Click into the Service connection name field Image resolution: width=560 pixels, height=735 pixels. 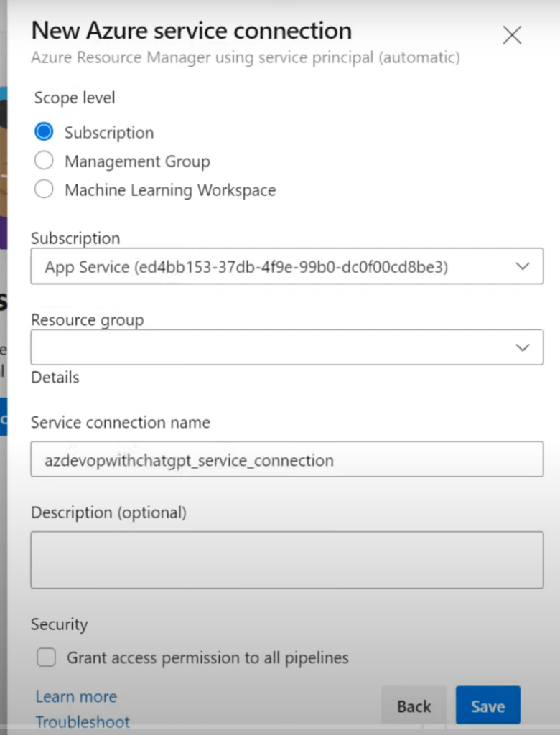click(286, 459)
